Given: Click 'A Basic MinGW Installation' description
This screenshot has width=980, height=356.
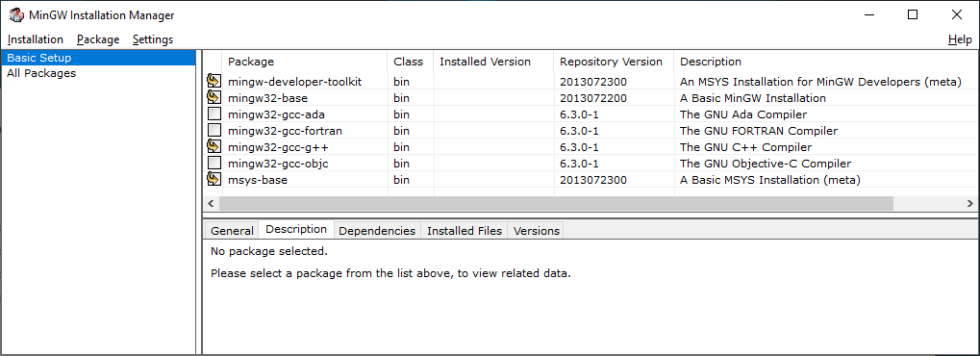Looking at the screenshot, I should pyautogui.click(x=752, y=98).
